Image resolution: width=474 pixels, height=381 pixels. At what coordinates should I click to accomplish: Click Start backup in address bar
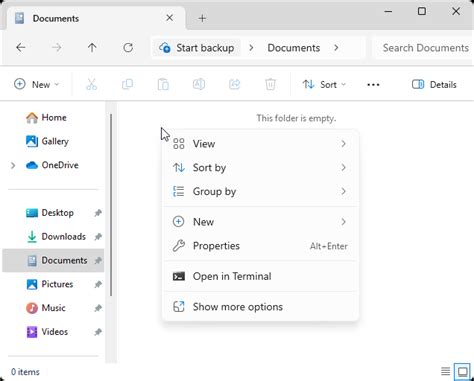[x=197, y=48]
